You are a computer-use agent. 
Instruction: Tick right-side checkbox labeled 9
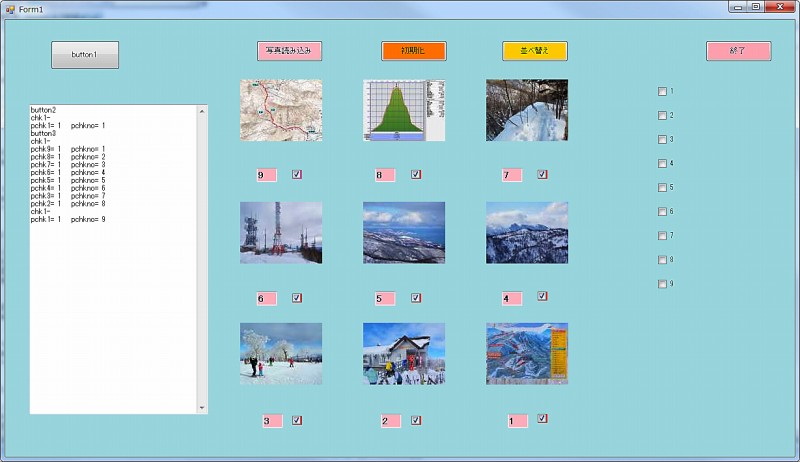click(662, 284)
